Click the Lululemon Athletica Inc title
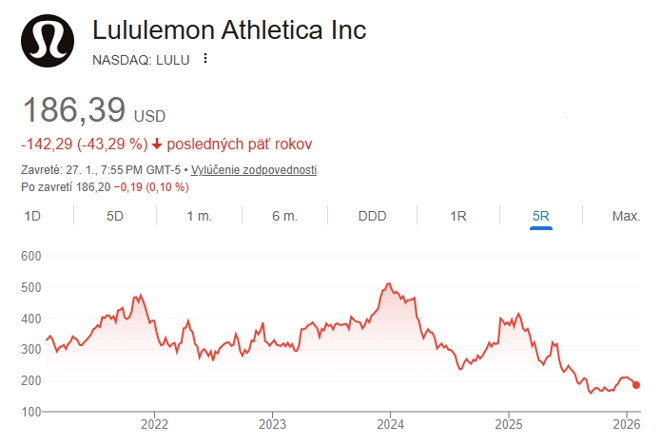660x445 pixels. pyautogui.click(x=229, y=30)
